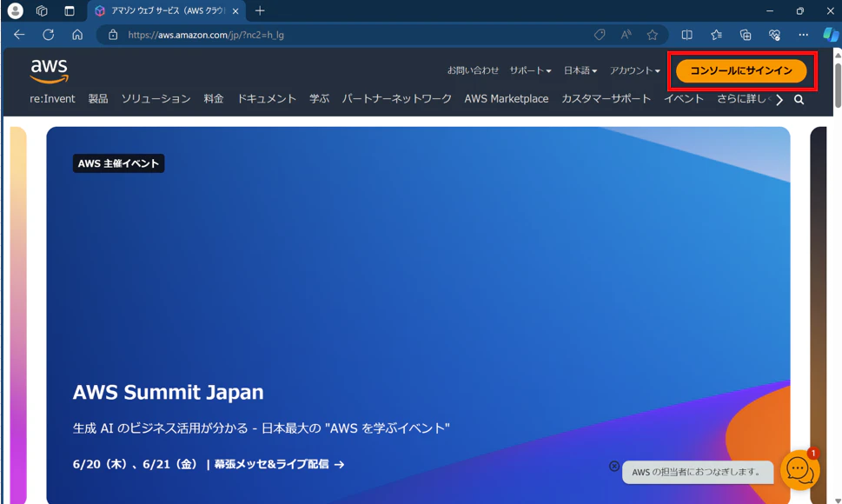Open browser profile avatar
Viewport: 842px width, 504px height.
[15, 10]
